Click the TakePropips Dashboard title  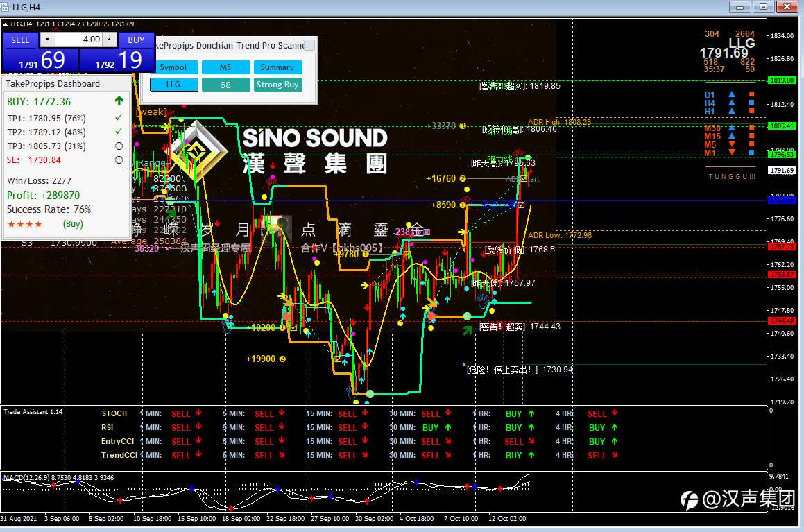pos(53,83)
